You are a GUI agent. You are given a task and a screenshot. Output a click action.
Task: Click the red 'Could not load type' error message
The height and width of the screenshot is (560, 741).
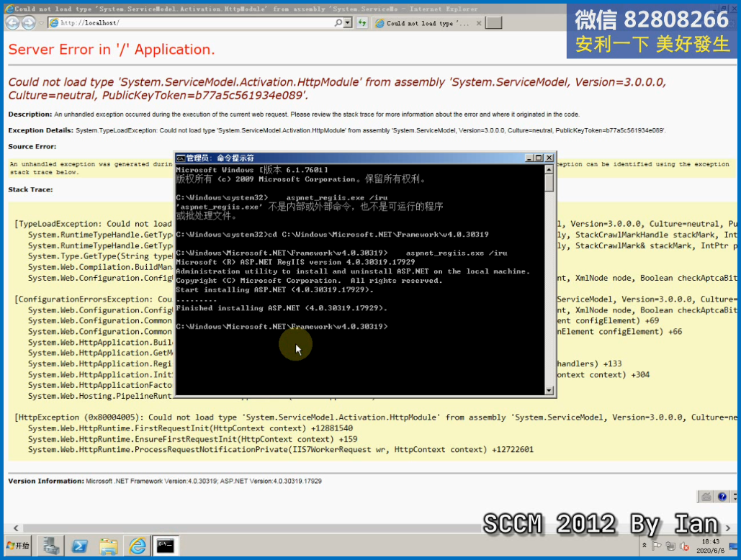coord(337,89)
